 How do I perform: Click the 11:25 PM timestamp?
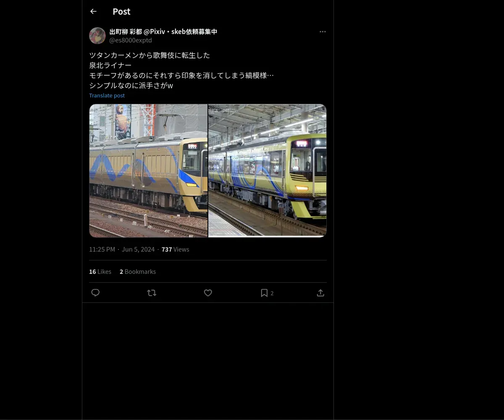click(102, 249)
